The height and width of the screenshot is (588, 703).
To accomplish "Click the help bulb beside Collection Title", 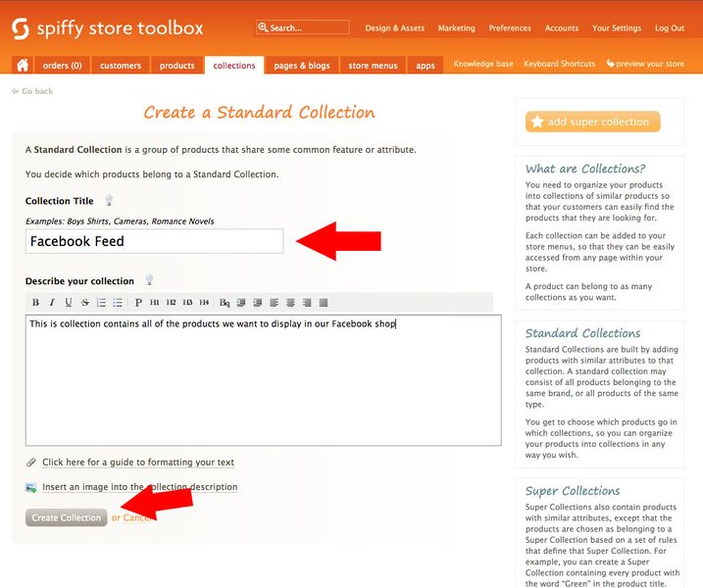I will pos(109,201).
